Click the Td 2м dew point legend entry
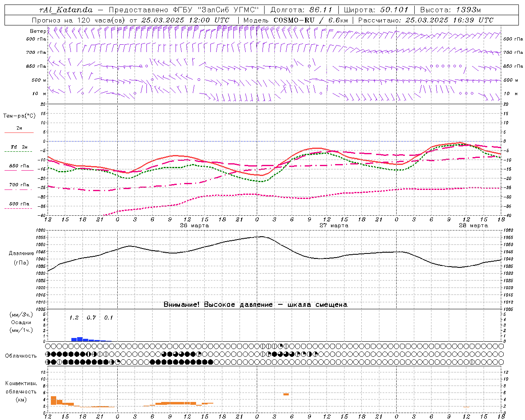525x420 pixels. tap(19, 147)
